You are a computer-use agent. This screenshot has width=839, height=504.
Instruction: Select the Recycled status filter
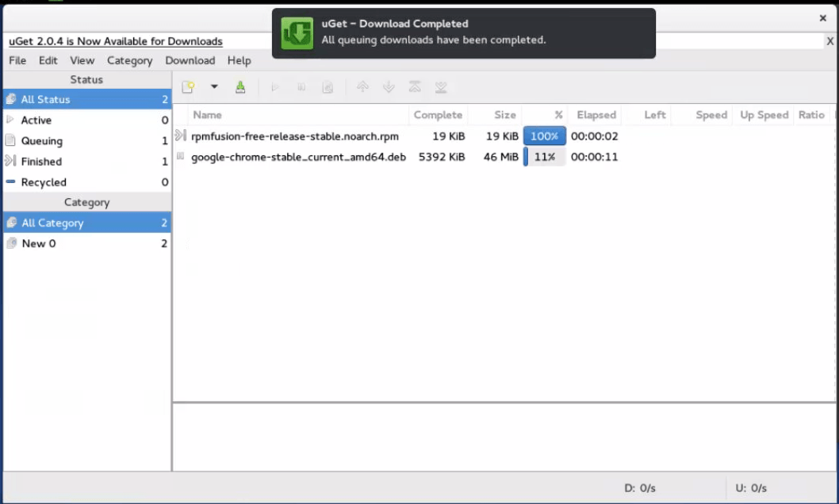pos(87,182)
